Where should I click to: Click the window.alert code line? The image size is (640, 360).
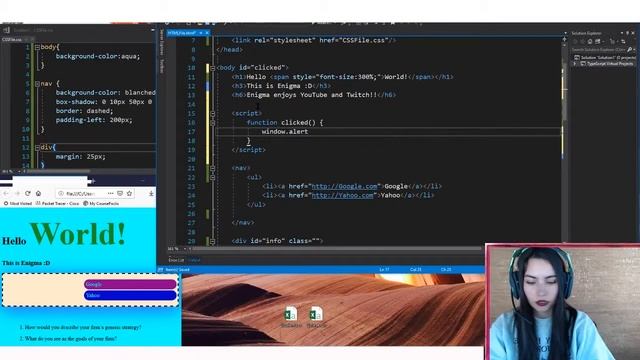pyautogui.click(x=284, y=131)
